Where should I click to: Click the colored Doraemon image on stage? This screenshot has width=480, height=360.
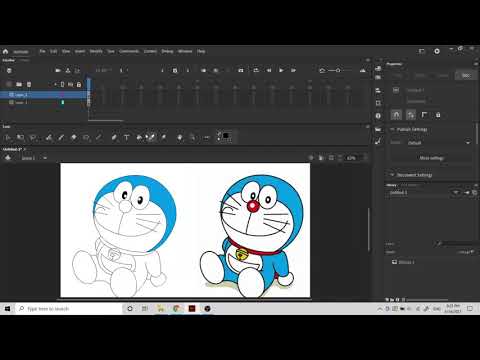(252, 235)
